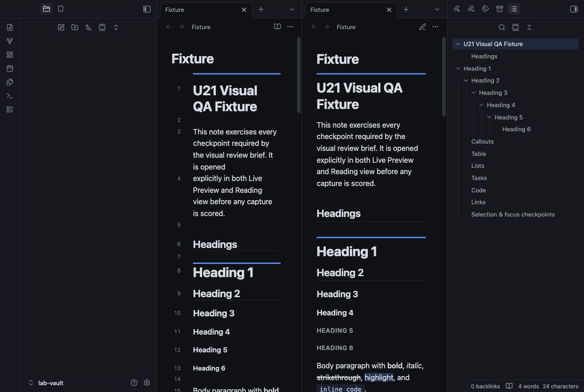This screenshot has width=584, height=392.
Task: Collapse the Heading 4 outline chevron
Action: point(481,105)
